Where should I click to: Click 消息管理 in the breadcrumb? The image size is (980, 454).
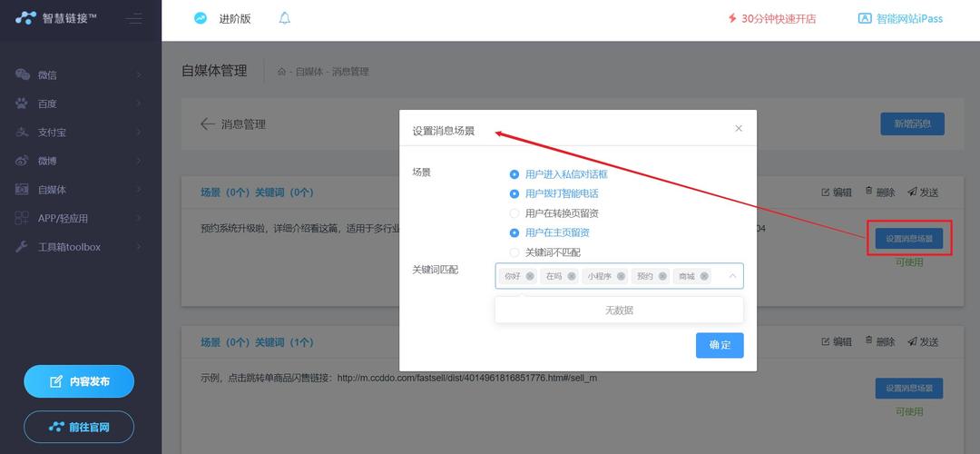click(350, 72)
